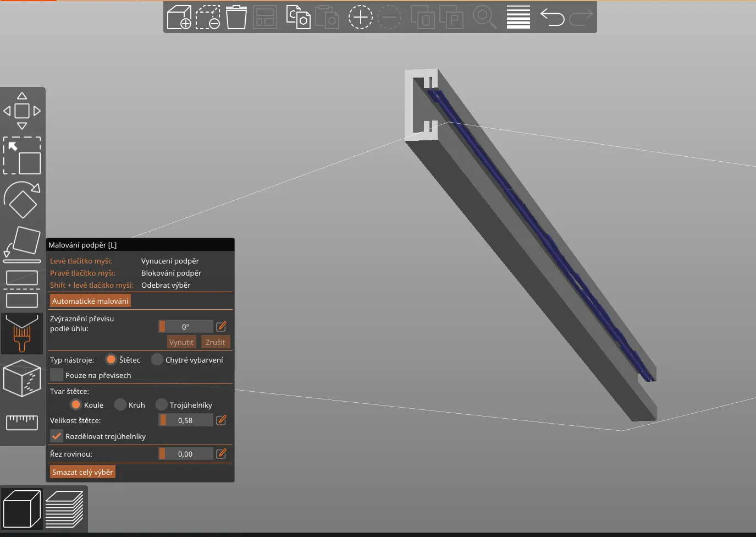Select the Seam painting cube tool
This screenshot has width=756, height=537.
coord(22,378)
